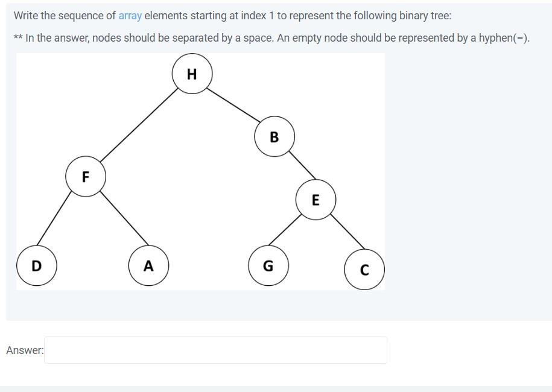Click the Answer input field

(x=215, y=350)
